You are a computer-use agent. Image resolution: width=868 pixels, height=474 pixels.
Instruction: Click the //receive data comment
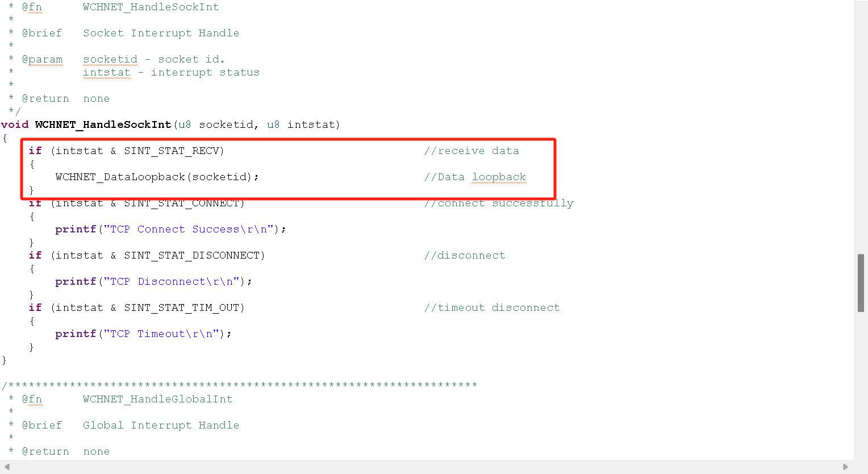[x=471, y=151]
